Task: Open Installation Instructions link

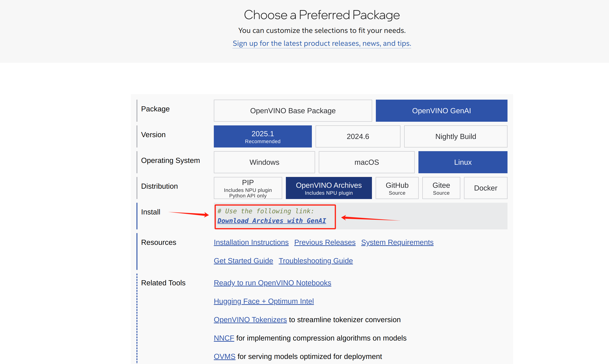Action: pyautogui.click(x=251, y=242)
